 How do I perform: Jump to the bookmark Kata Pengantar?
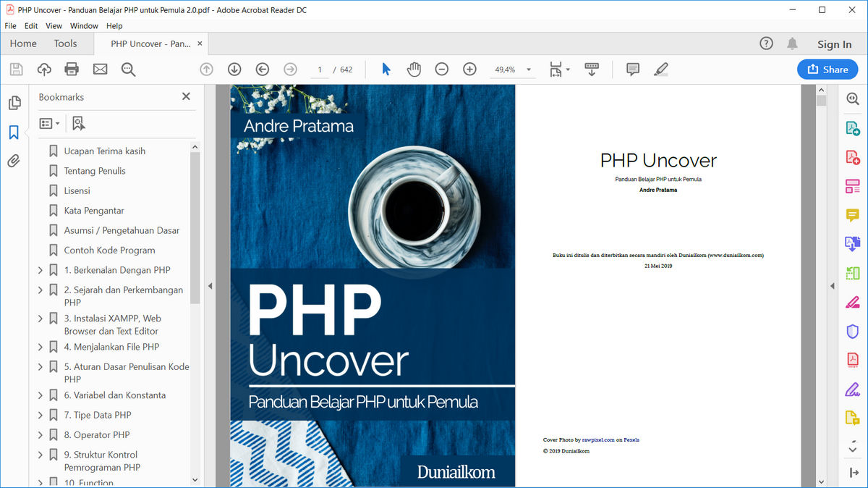coord(94,211)
